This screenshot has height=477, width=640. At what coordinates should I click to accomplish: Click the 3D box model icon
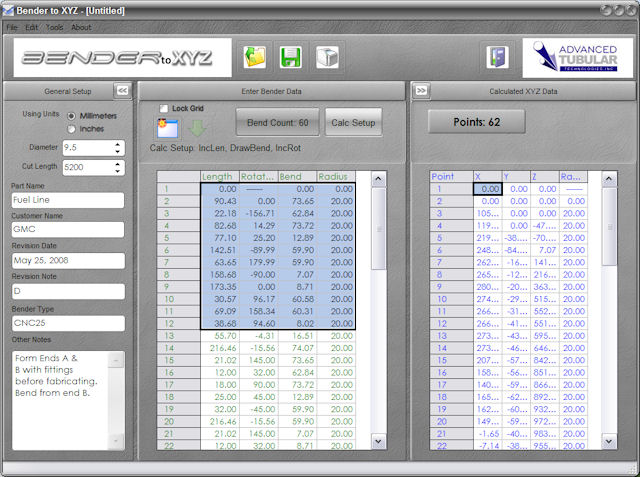pos(326,56)
